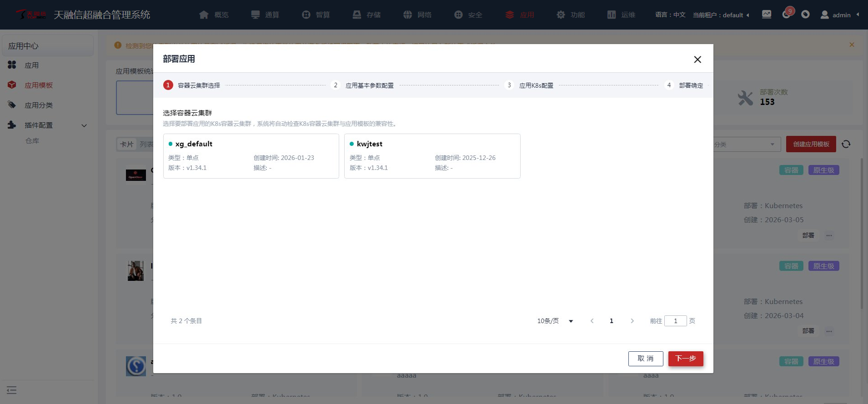Viewport: 868px width, 404px height.
Task: Click the 取消 button
Action: click(x=645, y=359)
